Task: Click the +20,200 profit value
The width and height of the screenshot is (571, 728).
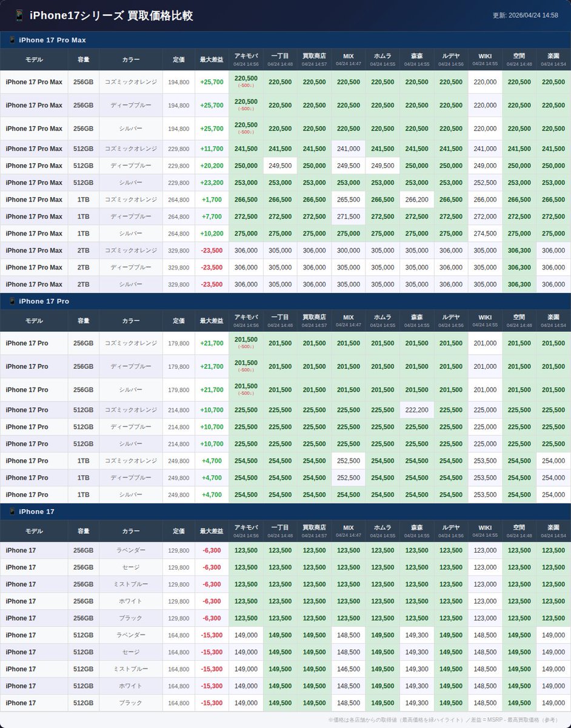Action: click(212, 166)
